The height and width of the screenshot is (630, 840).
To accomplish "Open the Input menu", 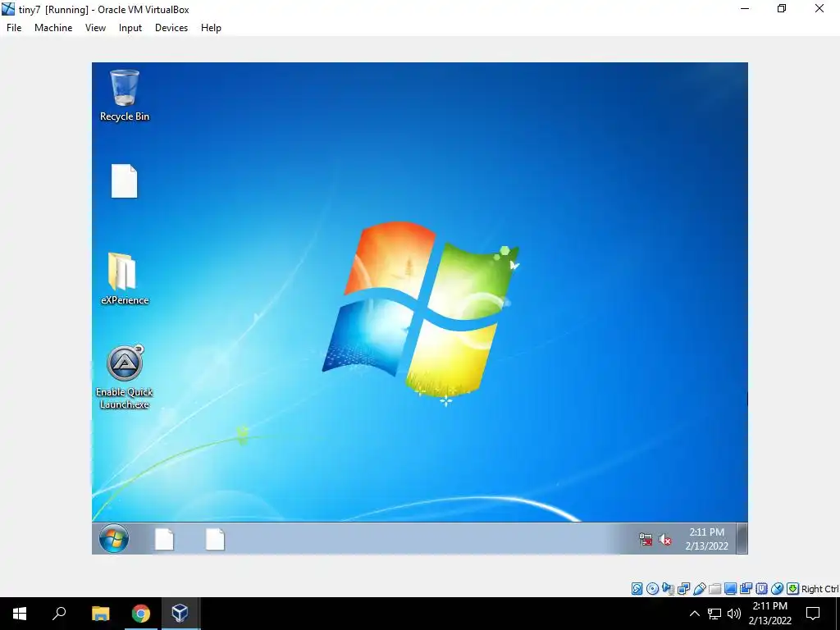I will 130,28.
